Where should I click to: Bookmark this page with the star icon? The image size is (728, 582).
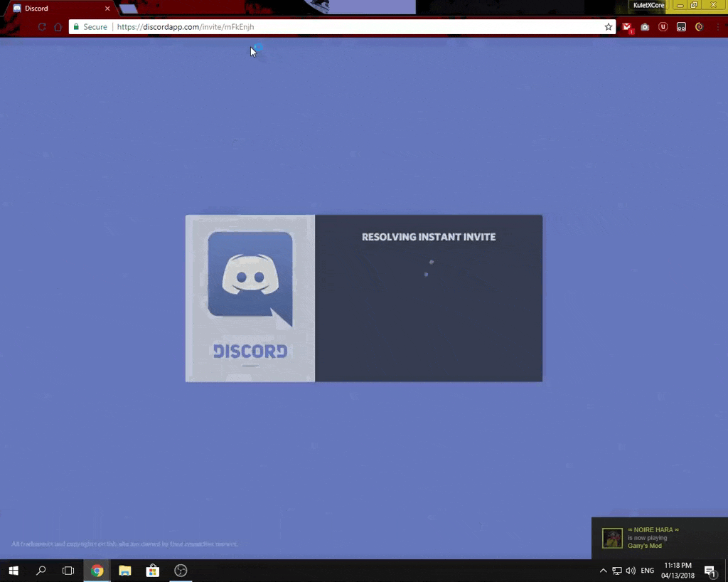tap(609, 27)
